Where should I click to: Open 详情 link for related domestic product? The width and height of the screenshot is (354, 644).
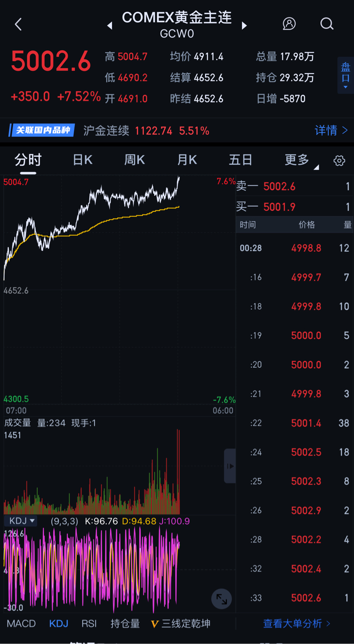331,131
